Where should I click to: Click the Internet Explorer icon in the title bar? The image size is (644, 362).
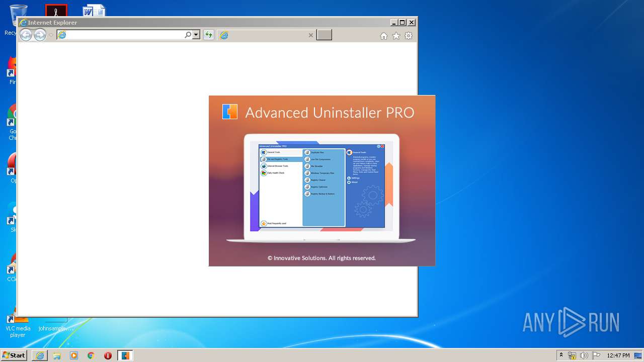[23, 23]
